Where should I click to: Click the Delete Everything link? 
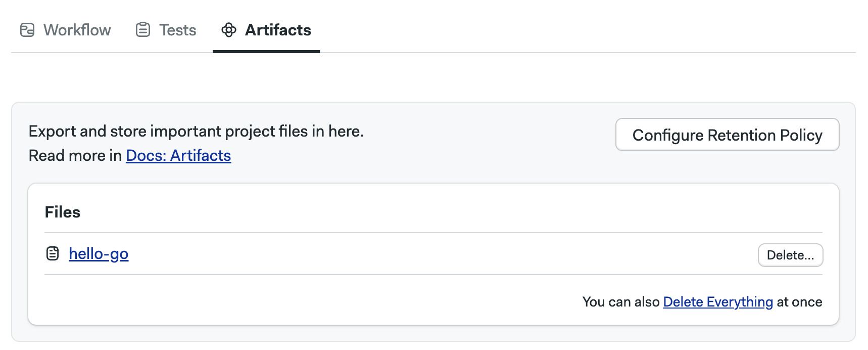click(717, 302)
